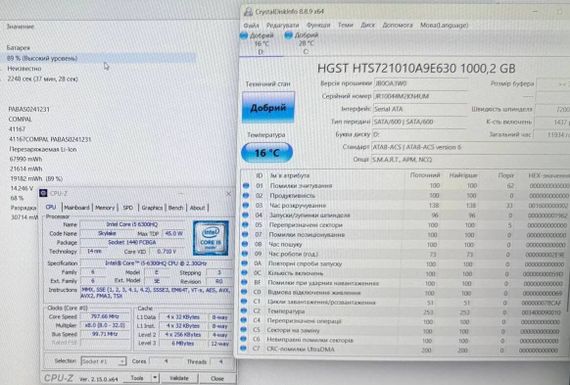Click status dot for attribute 07 seek errors
This screenshot has width=570, height=385.
pyautogui.click(x=245, y=235)
